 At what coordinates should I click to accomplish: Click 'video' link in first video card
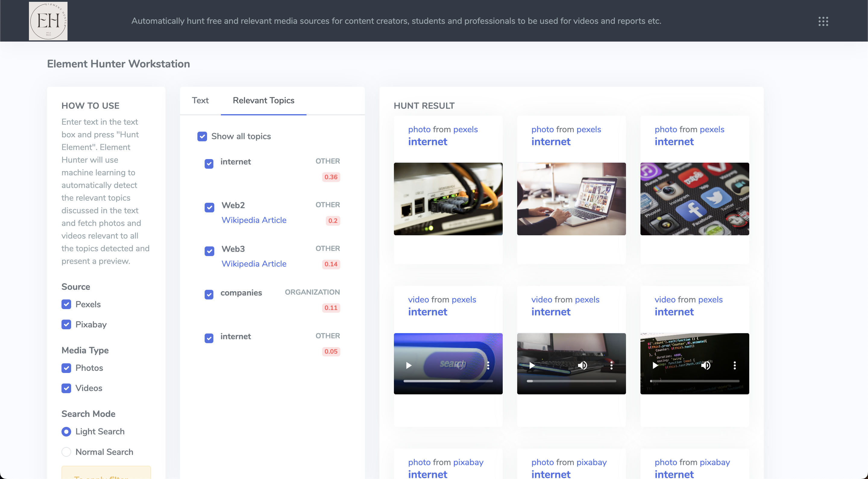pyautogui.click(x=419, y=299)
